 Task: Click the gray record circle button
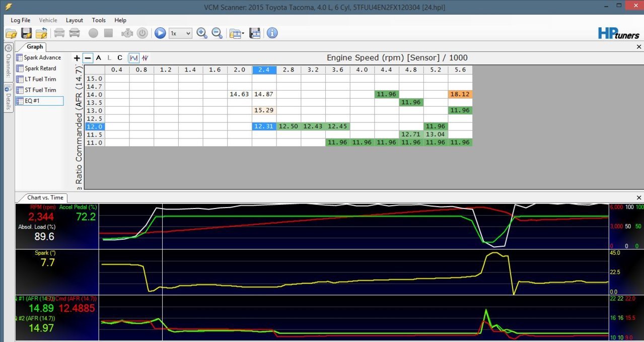tap(93, 33)
